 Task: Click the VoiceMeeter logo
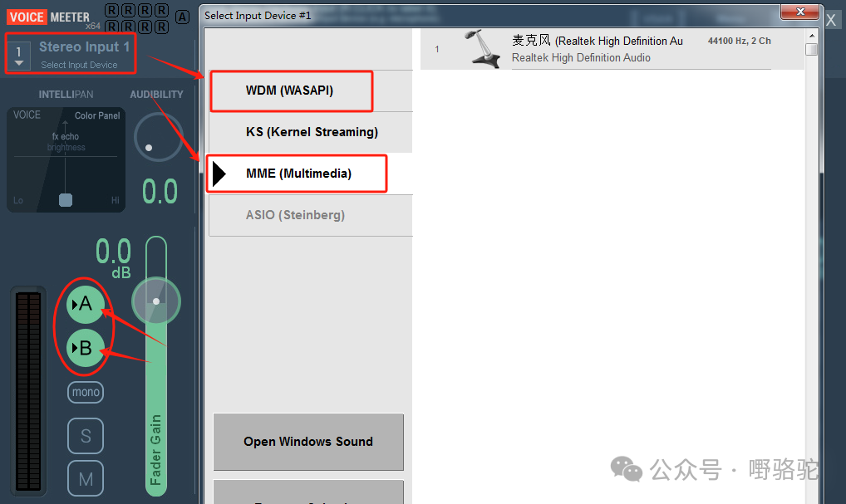tap(49, 17)
